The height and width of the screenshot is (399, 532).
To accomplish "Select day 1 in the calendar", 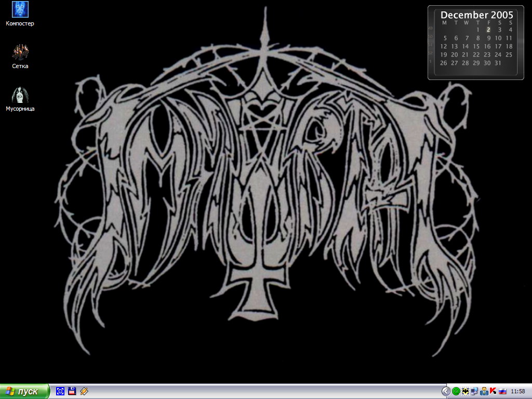I will 478,30.
